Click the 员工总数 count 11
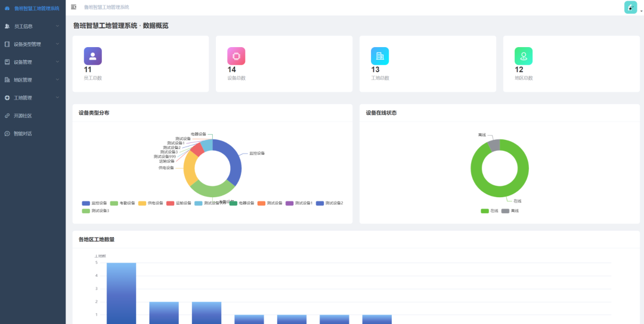The height and width of the screenshot is (324, 644). coord(88,70)
